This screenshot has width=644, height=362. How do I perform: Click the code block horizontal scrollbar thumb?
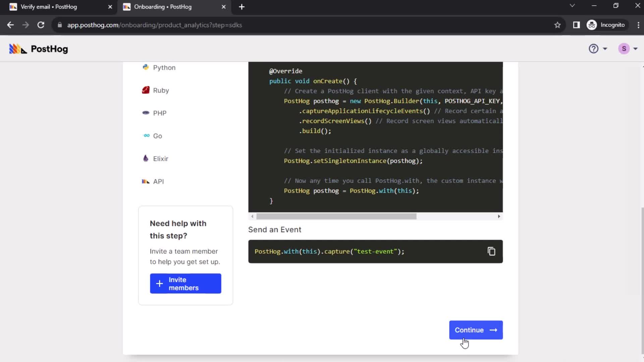pyautogui.click(x=336, y=217)
